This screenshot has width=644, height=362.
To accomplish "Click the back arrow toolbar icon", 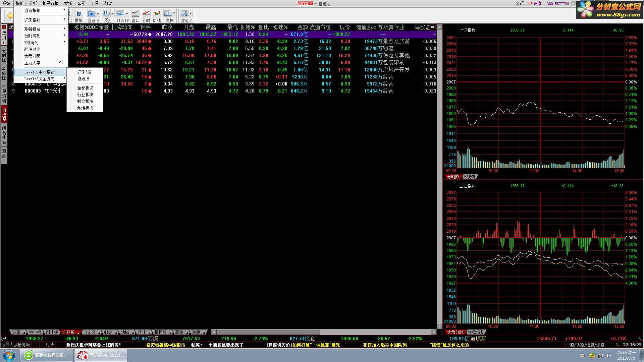I will pyautogui.click(x=10, y=16).
